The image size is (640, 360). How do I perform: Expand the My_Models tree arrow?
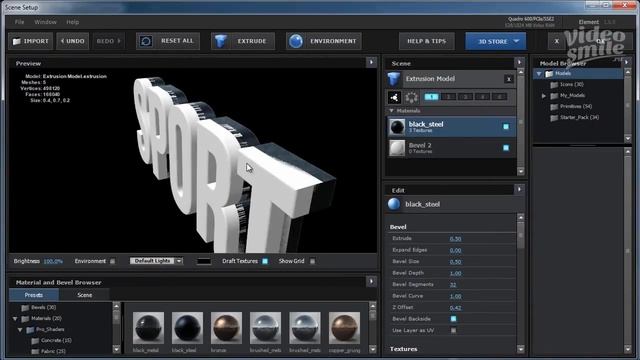point(544,96)
